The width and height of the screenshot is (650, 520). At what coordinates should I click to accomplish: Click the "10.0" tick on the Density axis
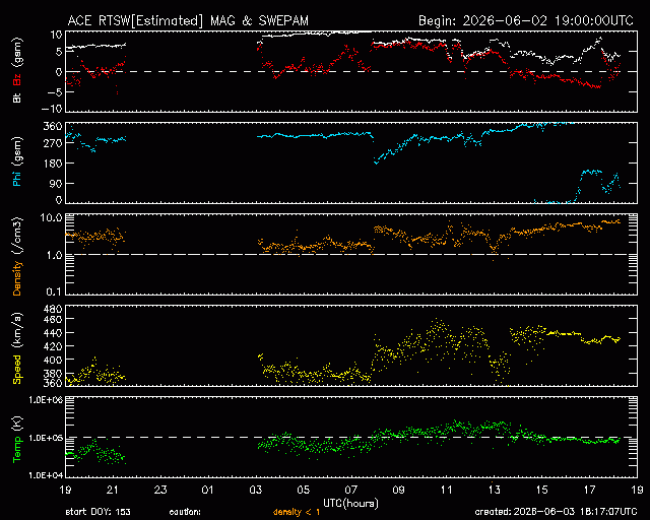[x=52, y=218]
